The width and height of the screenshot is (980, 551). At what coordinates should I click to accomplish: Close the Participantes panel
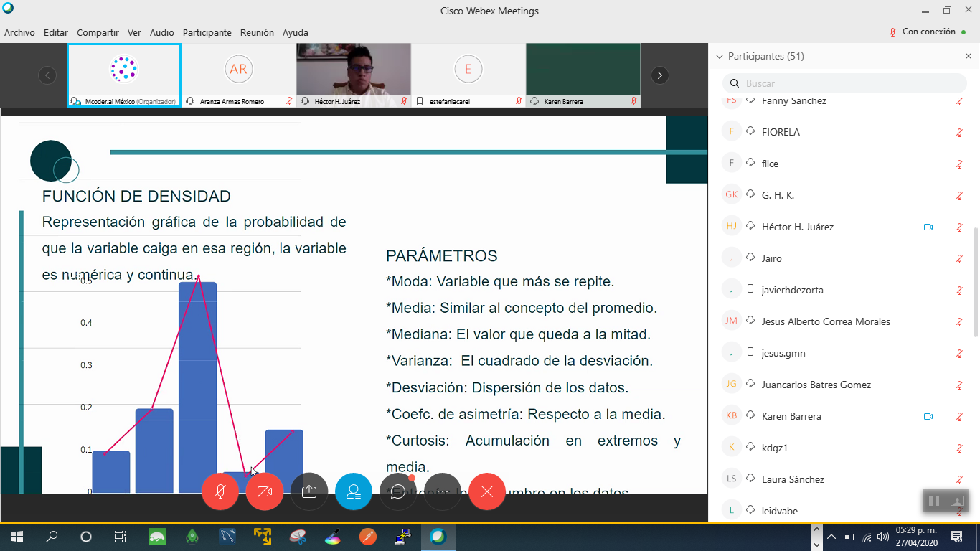pyautogui.click(x=969, y=56)
